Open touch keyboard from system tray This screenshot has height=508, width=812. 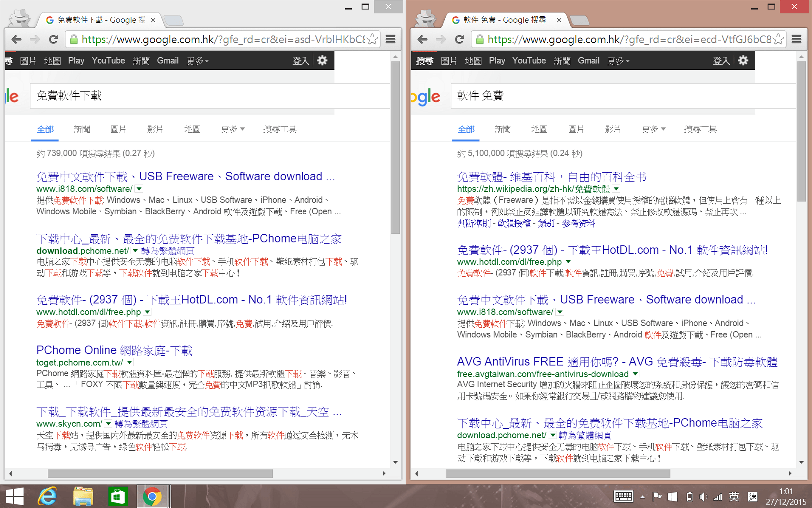(x=623, y=496)
